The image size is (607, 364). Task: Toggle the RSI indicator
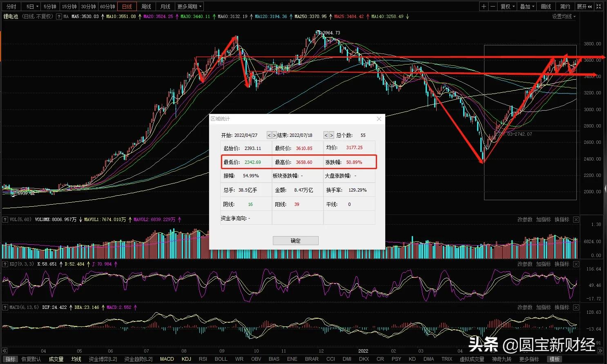click(x=203, y=359)
